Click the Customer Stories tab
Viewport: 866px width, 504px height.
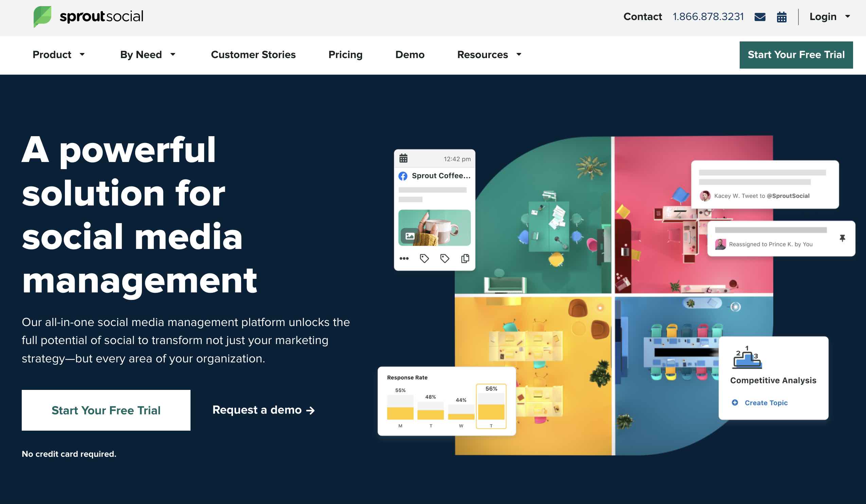(254, 55)
